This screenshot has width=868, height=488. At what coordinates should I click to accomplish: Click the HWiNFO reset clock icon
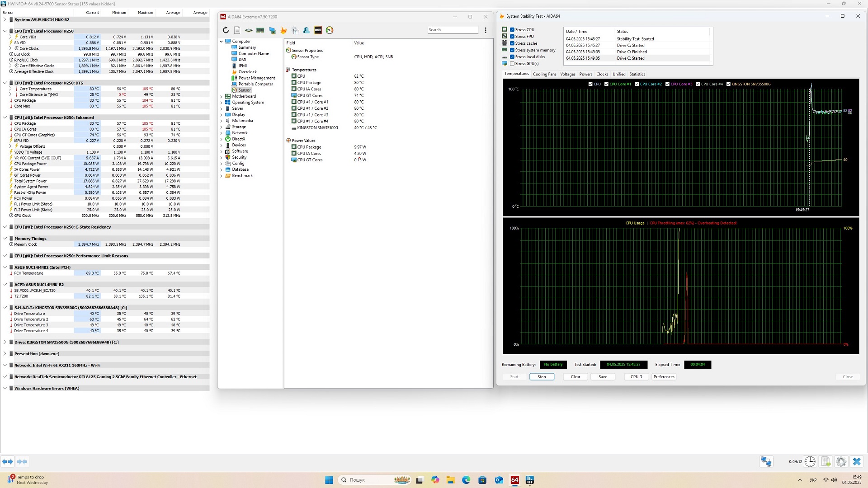coord(810,461)
